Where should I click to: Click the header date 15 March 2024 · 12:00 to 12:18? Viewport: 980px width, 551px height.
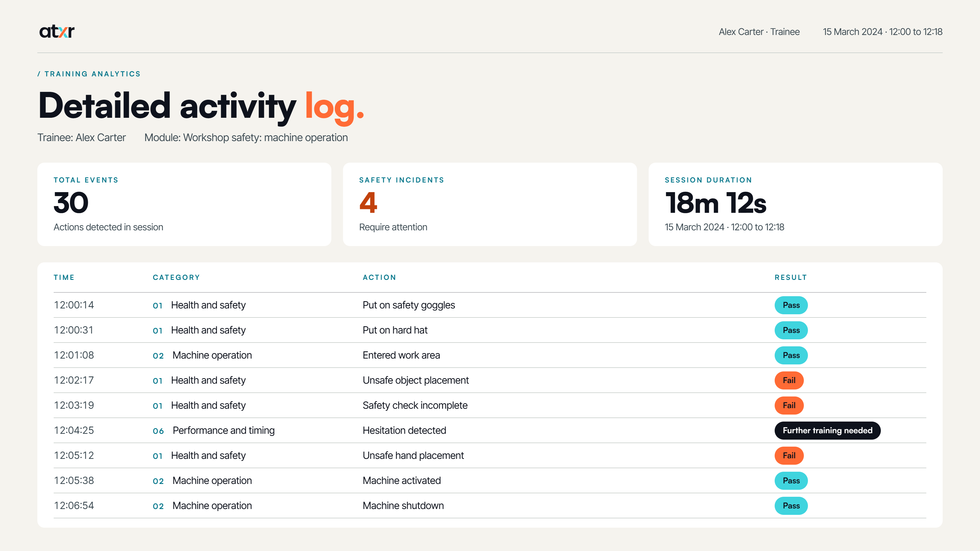883,32
